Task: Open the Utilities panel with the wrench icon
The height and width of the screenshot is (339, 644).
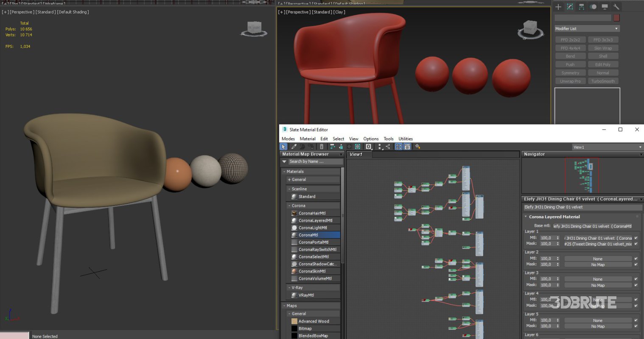Action: coord(617,7)
